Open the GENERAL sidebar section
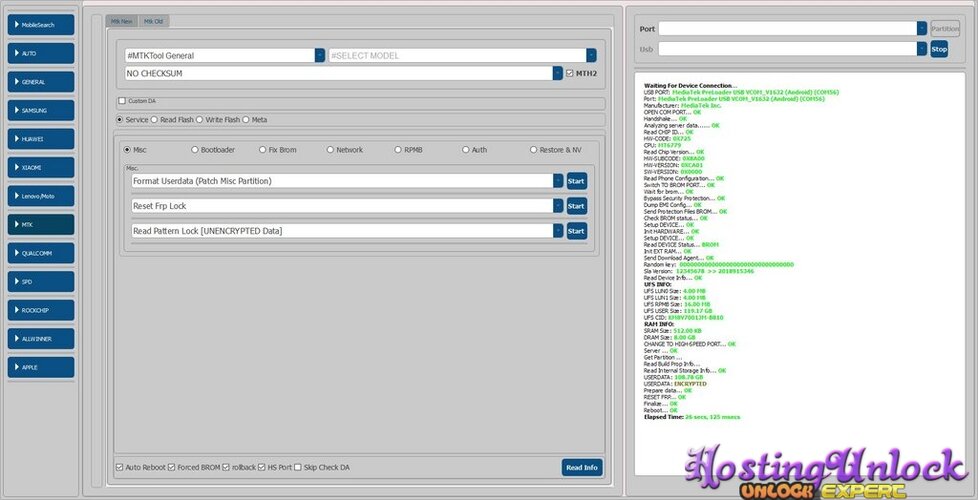The image size is (978, 500). [41, 82]
